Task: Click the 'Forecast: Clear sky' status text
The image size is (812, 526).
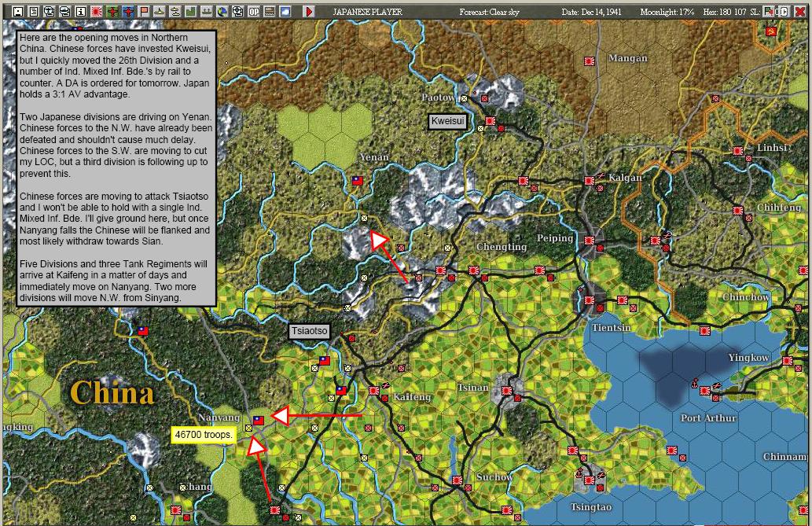Action: (x=490, y=12)
